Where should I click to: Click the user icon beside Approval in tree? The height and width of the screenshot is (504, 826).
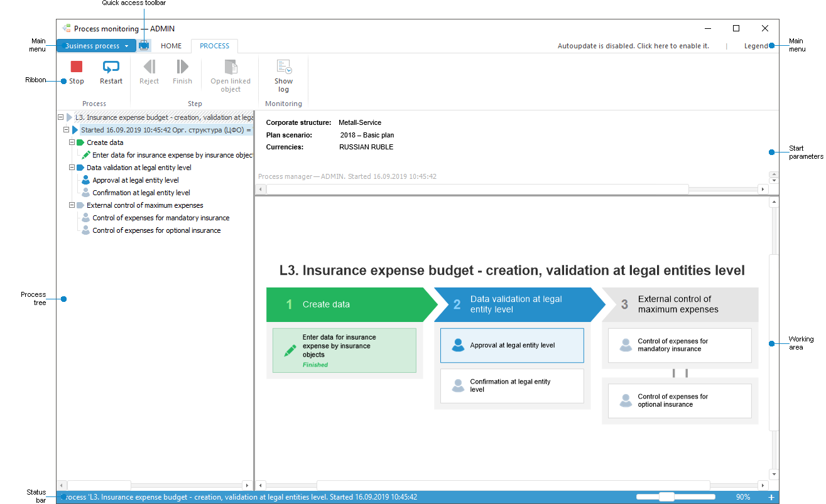86,180
